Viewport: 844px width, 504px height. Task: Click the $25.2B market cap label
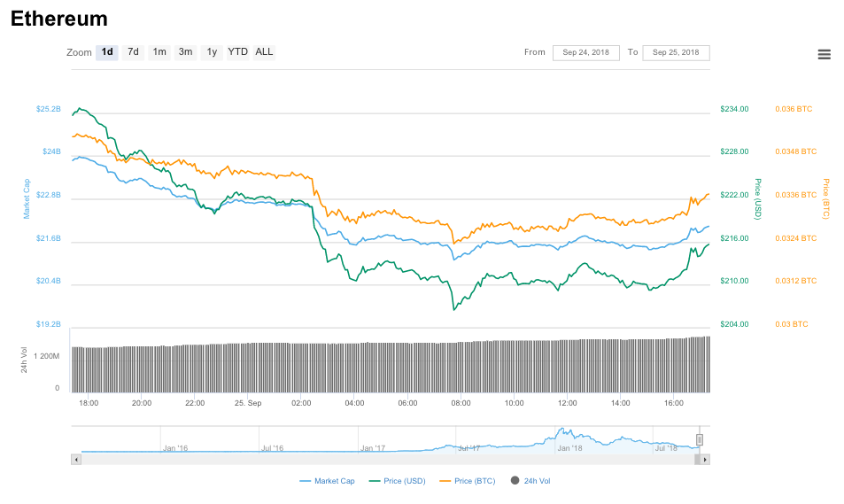click(x=49, y=109)
